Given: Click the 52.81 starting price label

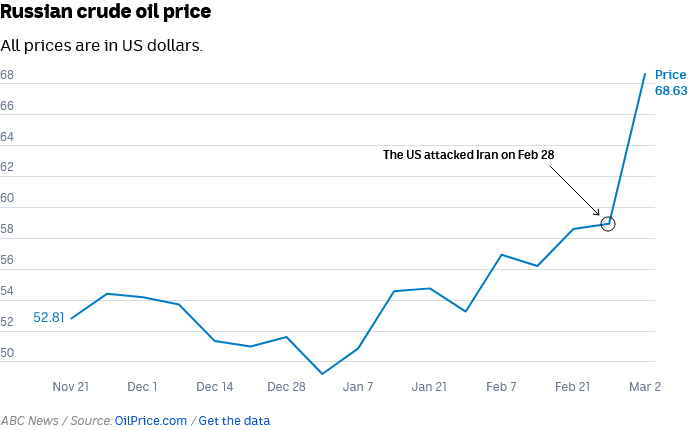Looking at the screenshot, I should 49,318.
